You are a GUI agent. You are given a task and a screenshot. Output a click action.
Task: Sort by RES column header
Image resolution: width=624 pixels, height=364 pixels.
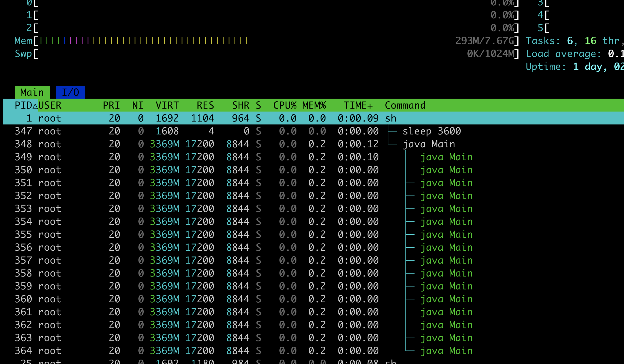point(205,105)
